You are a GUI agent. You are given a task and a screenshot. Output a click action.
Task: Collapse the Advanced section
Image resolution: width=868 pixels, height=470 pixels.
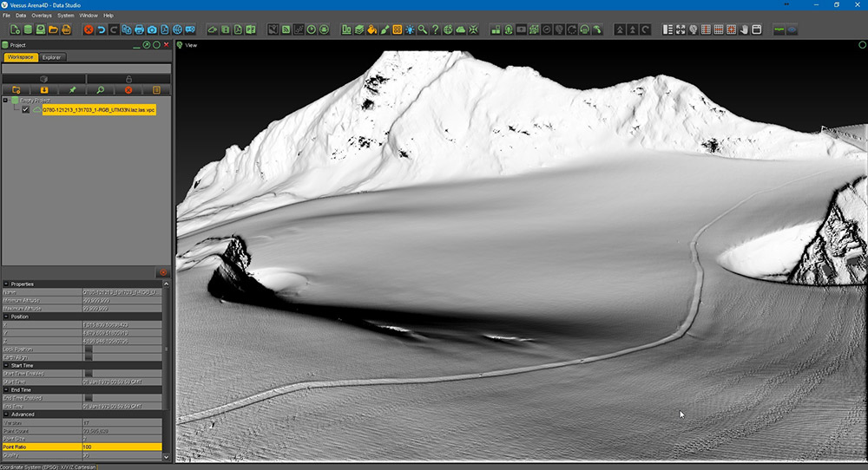click(7, 415)
